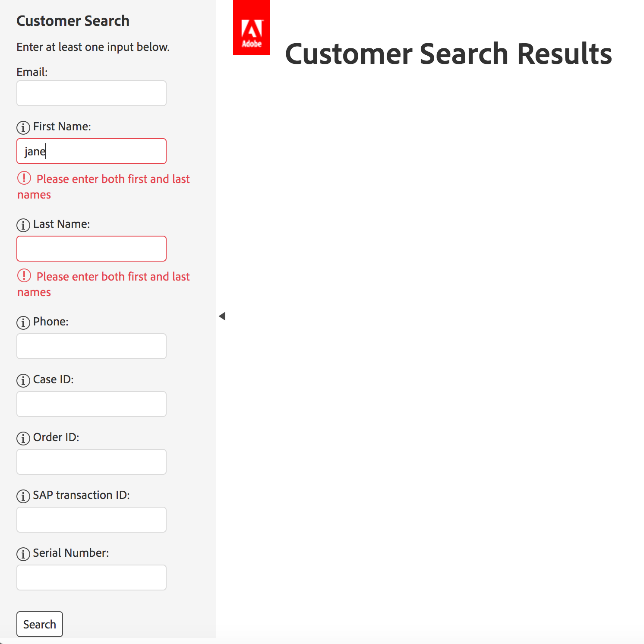The image size is (644, 644).
Task: Click the SAP transaction ID info icon
Action: pos(23,496)
